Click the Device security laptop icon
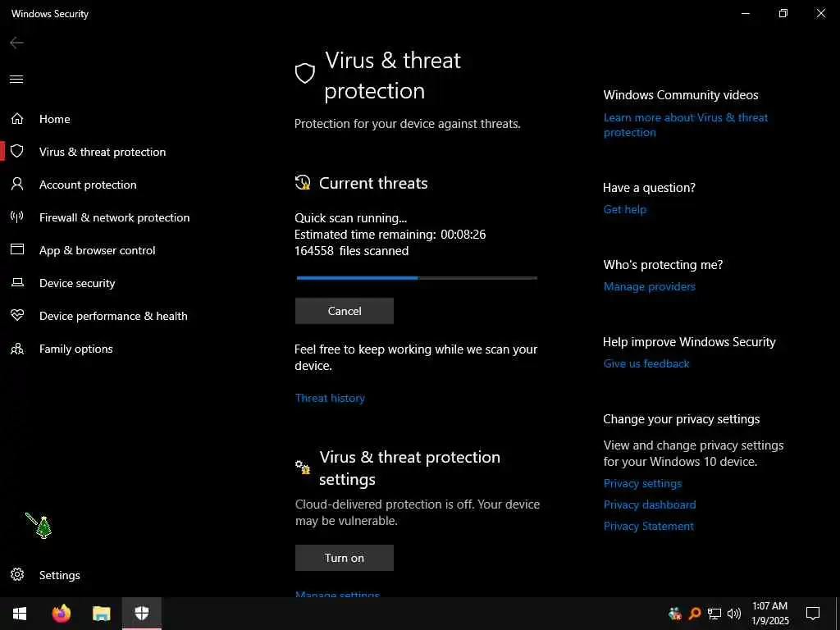Viewport: 840px width, 630px height. pyautogui.click(x=17, y=283)
